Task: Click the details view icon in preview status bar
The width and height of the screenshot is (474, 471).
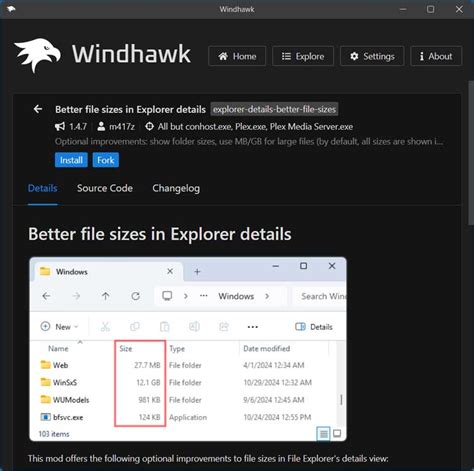Action: 323,434
